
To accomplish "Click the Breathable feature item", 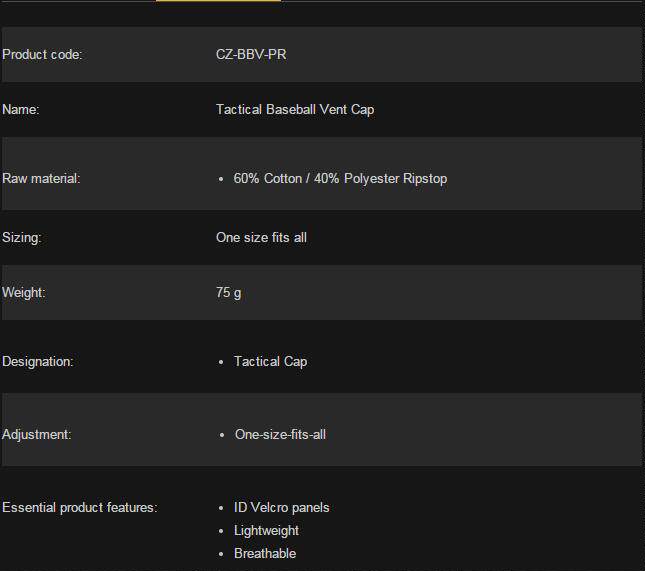I will pyautogui.click(x=265, y=554).
